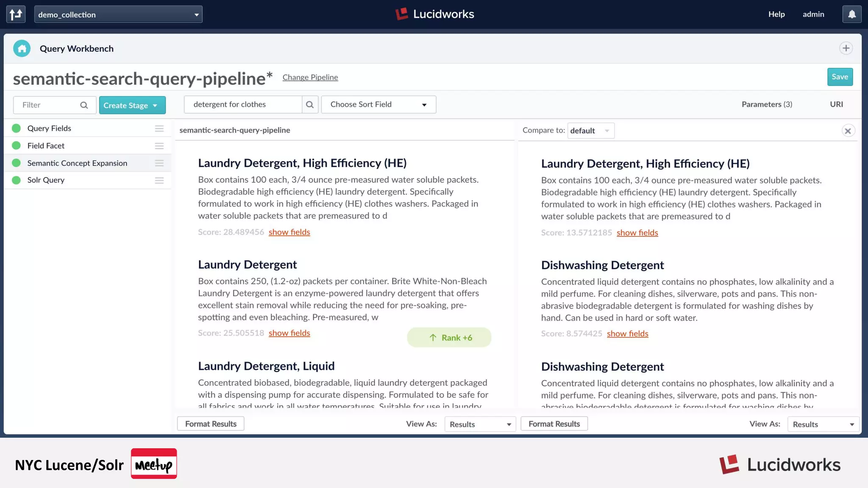This screenshot has height=488, width=868.
Task: Click the 'Laundry Detergent, Liquid' result title
Action: (266, 366)
